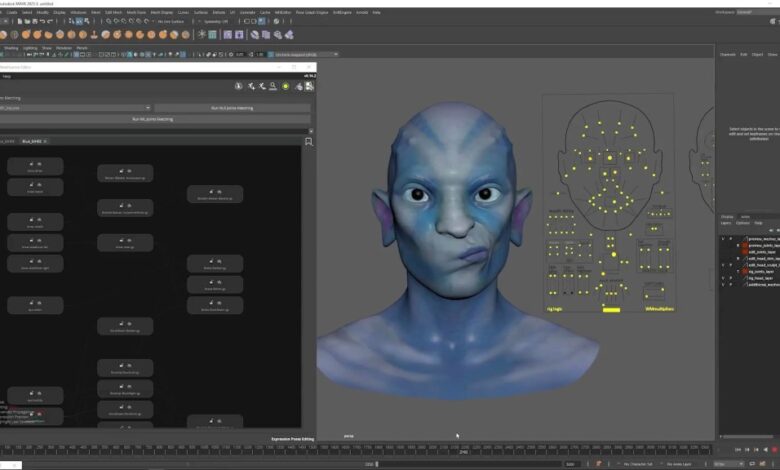Click the yellow-green circle icon in MetaHuman editor
The width and height of the screenshot is (780, 470).
[x=285, y=86]
